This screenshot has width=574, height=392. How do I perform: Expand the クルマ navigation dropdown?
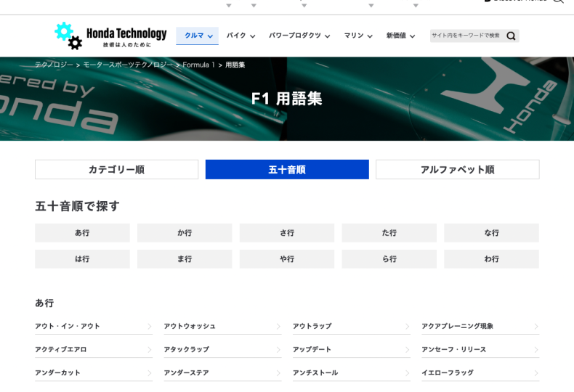(x=198, y=36)
